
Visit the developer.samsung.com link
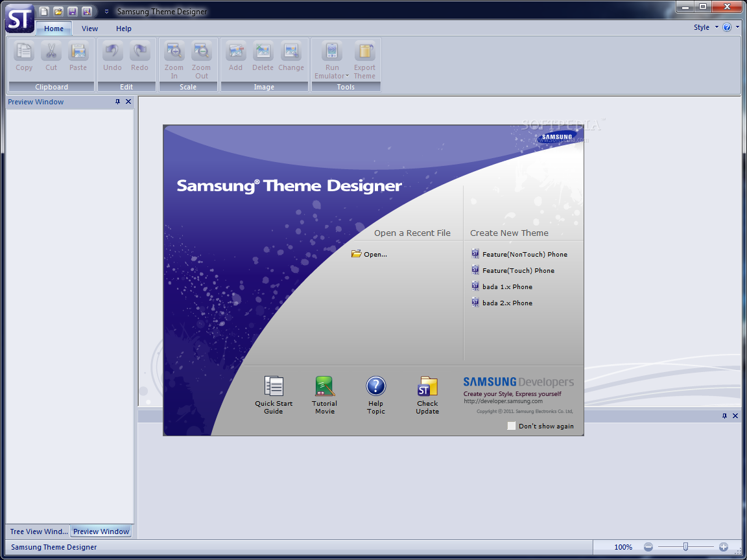point(503,401)
